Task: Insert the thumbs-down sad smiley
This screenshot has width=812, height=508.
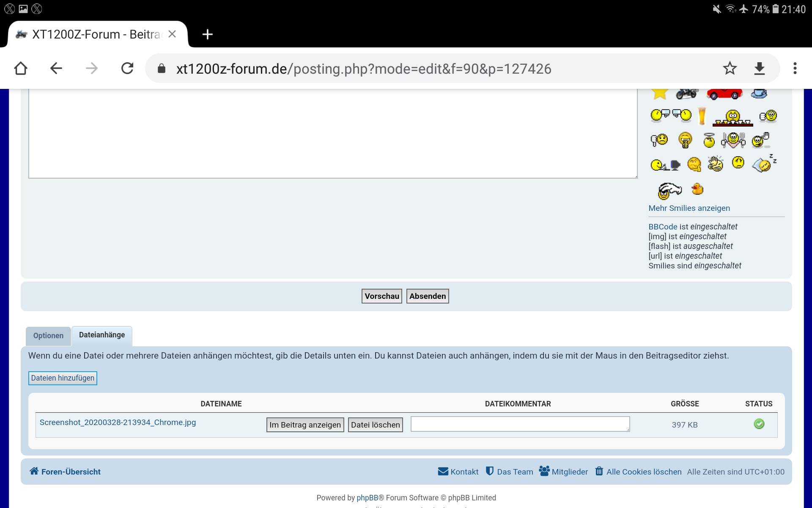Action: (x=659, y=140)
